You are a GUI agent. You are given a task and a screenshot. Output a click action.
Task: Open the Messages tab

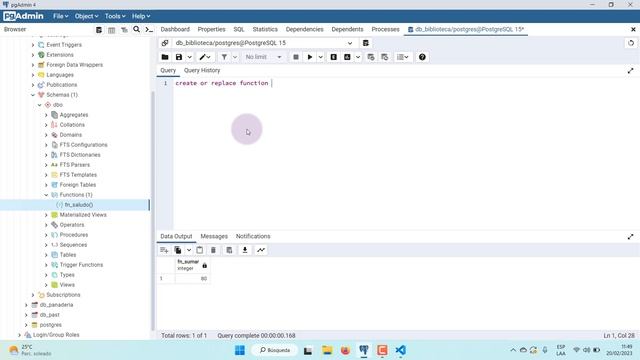pos(214,236)
